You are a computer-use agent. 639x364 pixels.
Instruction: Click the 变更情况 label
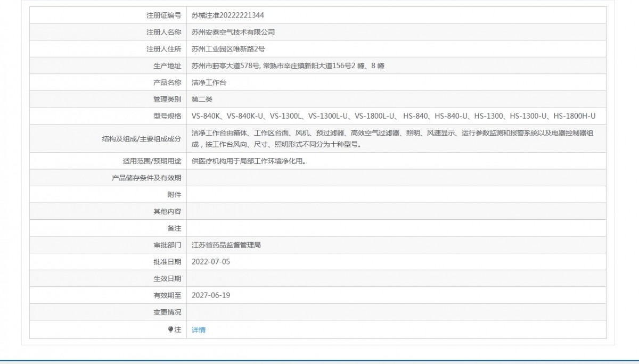click(x=167, y=312)
